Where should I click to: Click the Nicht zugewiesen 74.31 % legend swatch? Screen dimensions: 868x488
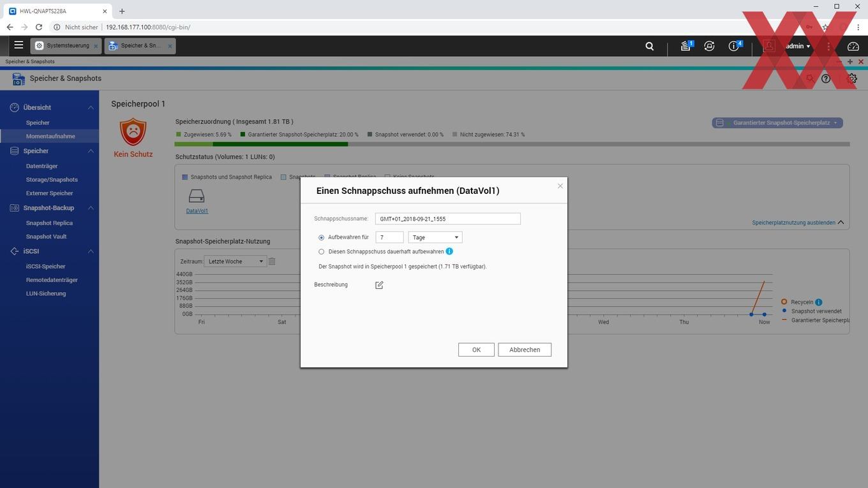coord(454,135)
